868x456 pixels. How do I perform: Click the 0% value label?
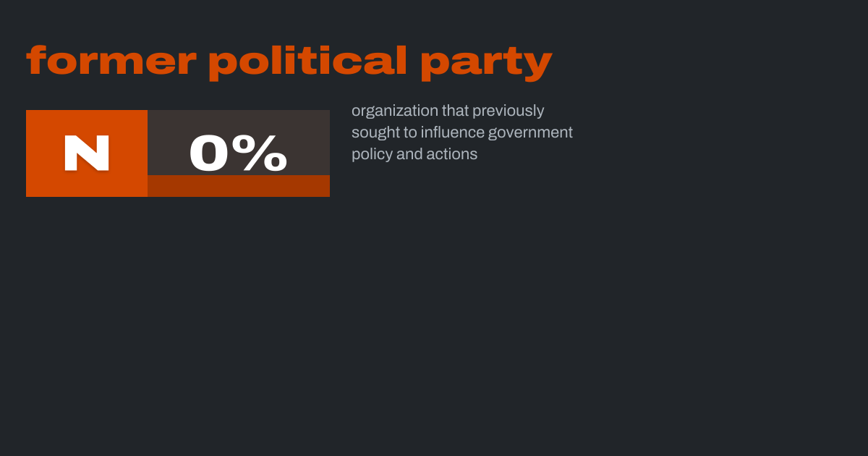(238, 153)
